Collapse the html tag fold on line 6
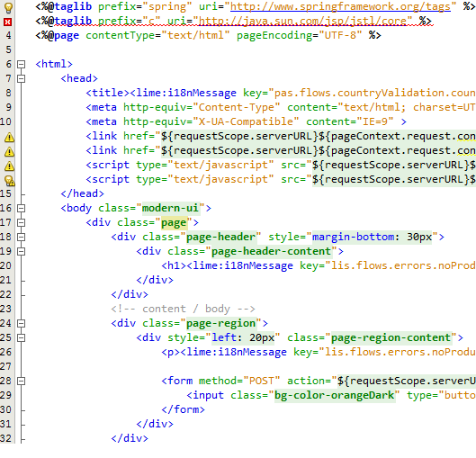 [x=21, y=65]
